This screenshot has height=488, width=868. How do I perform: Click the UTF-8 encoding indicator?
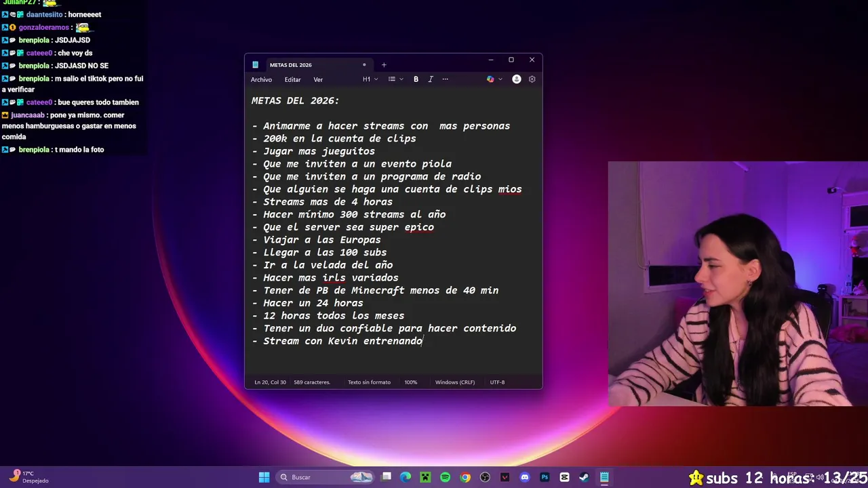click(497, 382)
